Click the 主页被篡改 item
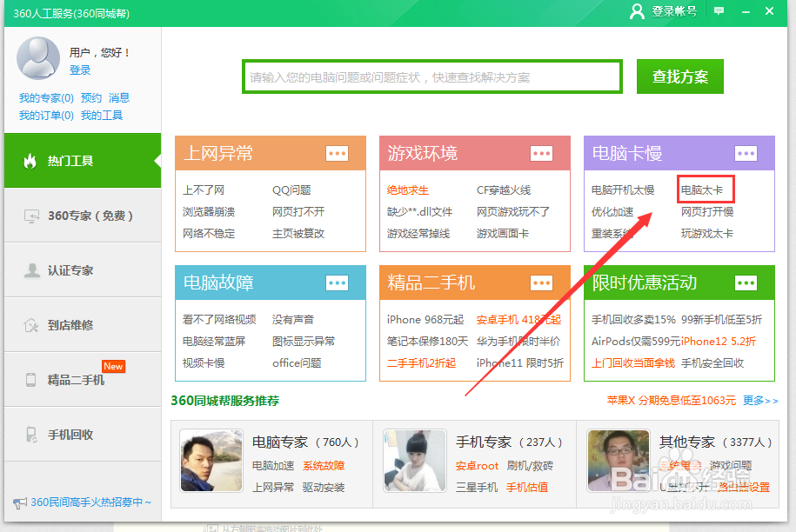Viewport: 796px width, 532px height. 298,234
